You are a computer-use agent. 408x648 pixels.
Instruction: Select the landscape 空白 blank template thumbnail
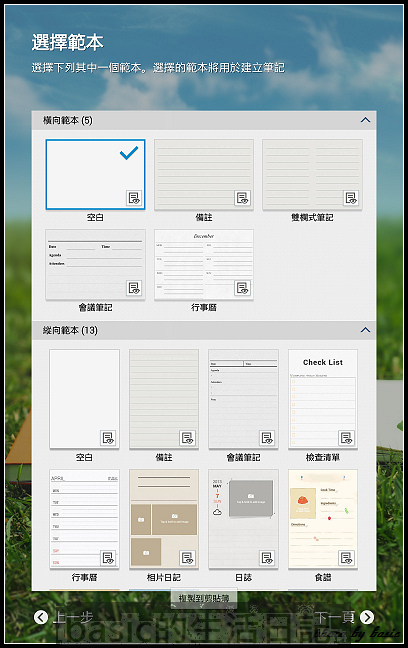[95, 174]
